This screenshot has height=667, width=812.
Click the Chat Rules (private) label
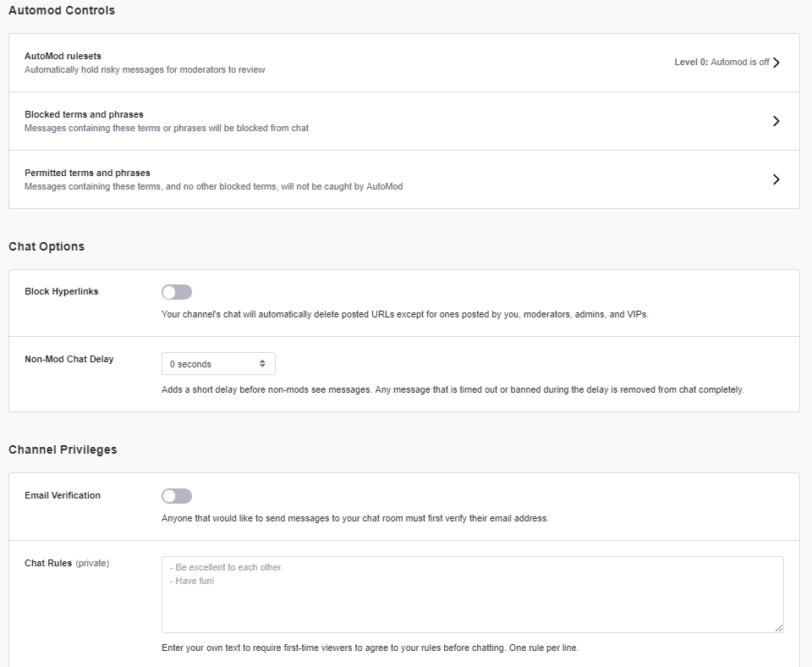point(67,564)
